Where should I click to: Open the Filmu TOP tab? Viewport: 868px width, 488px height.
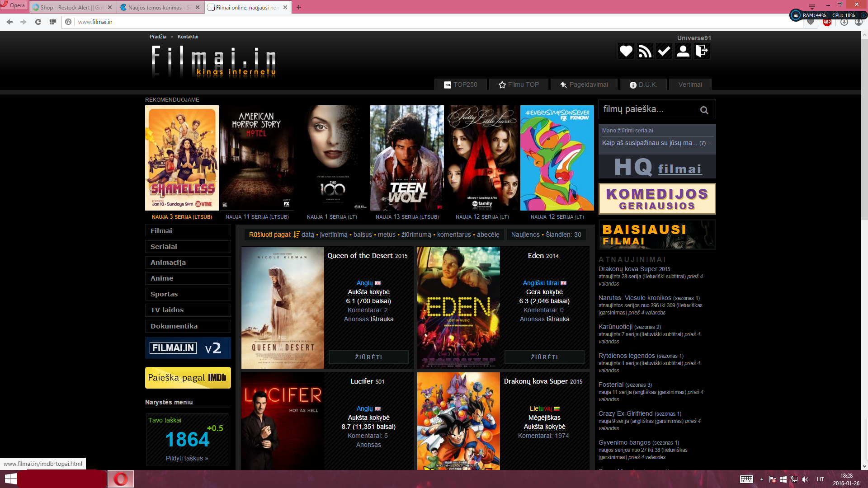pyautogui.click(x=519, y=84)
